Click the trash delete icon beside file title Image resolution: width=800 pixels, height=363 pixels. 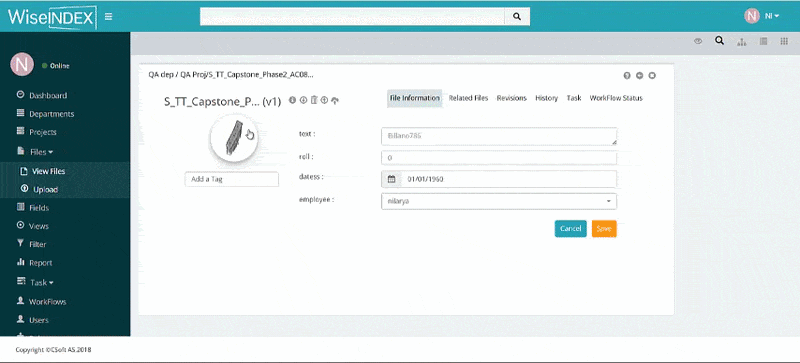click(x=314, y=100)
